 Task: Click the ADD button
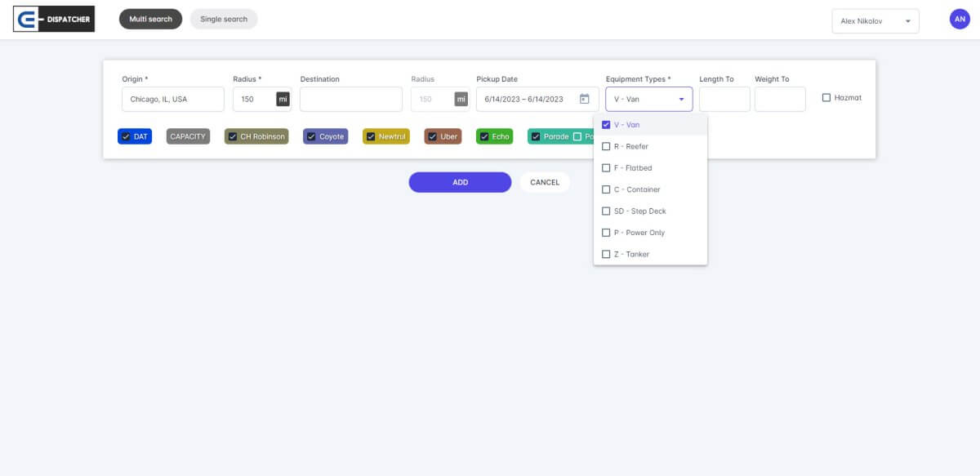point(460,182)
